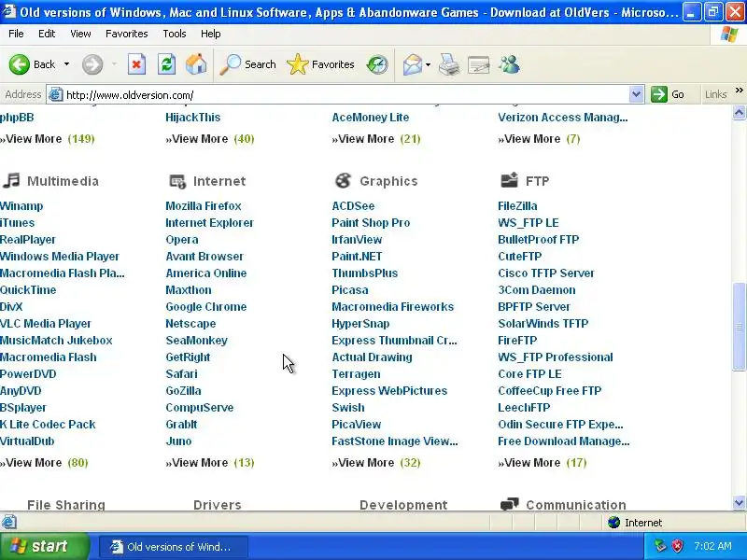Image resolution: width=747 pixels, height=560 pixels.
Task: Open the Messenger icon
Action: pos(509,64)
